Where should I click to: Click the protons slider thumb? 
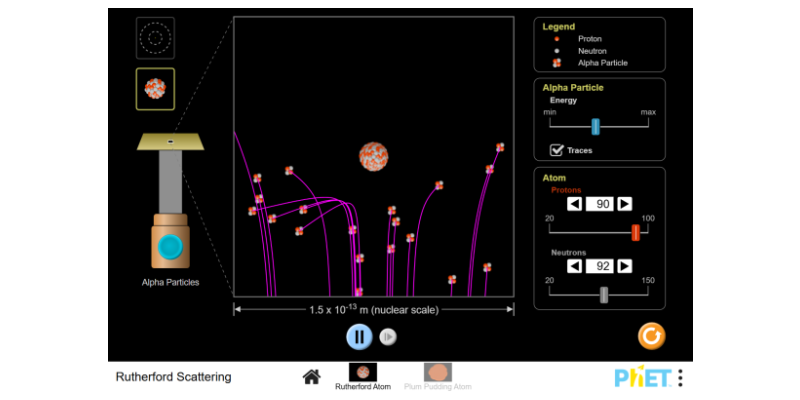coord(635,232)
